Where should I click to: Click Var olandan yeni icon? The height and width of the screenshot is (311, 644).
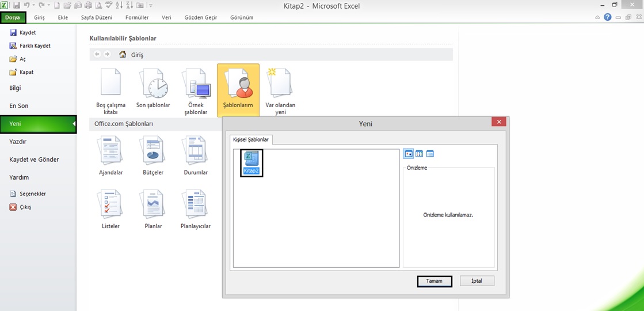(280, 91)
